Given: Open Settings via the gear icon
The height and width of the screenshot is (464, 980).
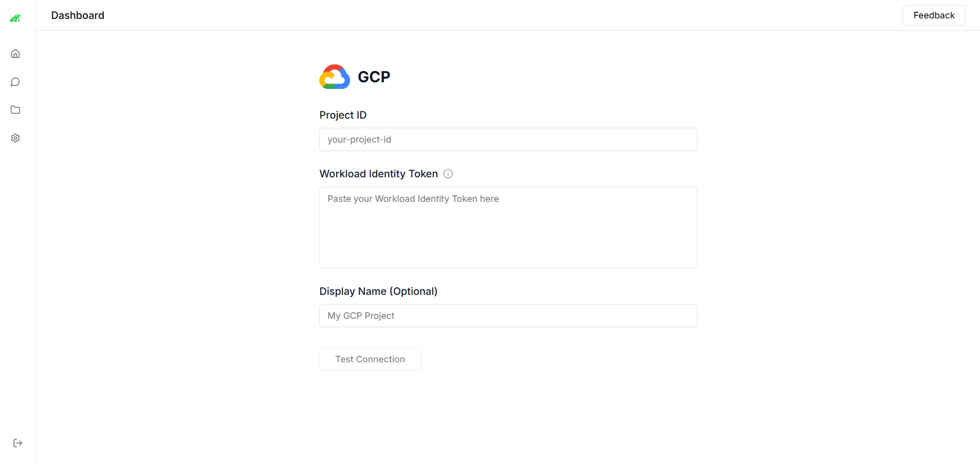Looking at the screenshot, I should pyautogui.click(x=15, y=138).
